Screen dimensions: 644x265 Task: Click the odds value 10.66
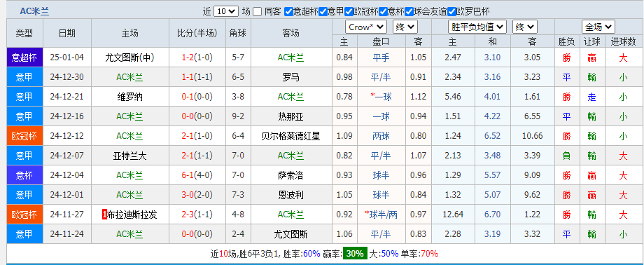tap(533, 136)
